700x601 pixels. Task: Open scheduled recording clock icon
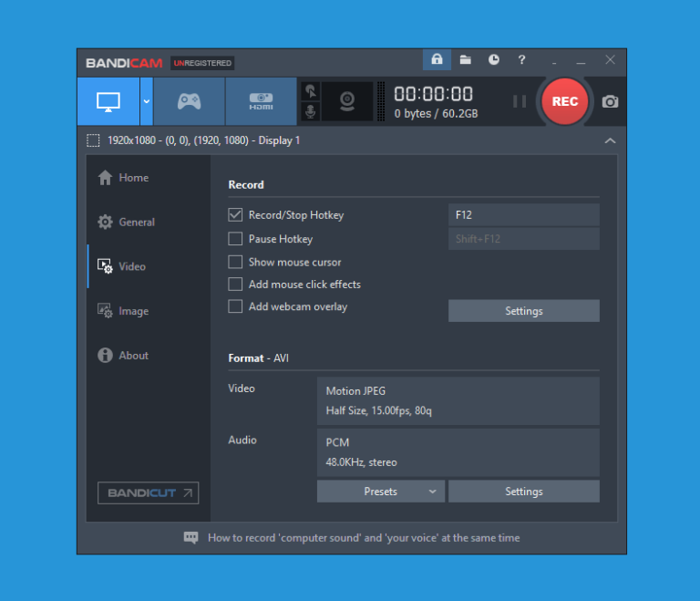tap(494, 60)
